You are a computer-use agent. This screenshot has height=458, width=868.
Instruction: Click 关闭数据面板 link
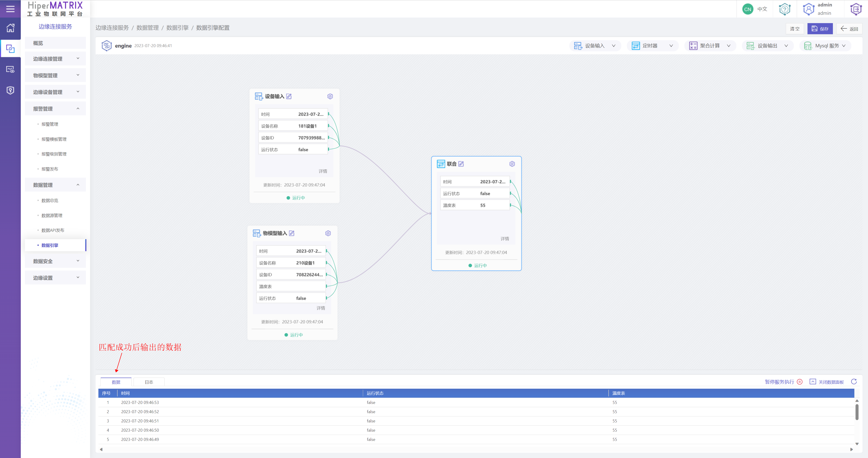[x=831, y=382]
